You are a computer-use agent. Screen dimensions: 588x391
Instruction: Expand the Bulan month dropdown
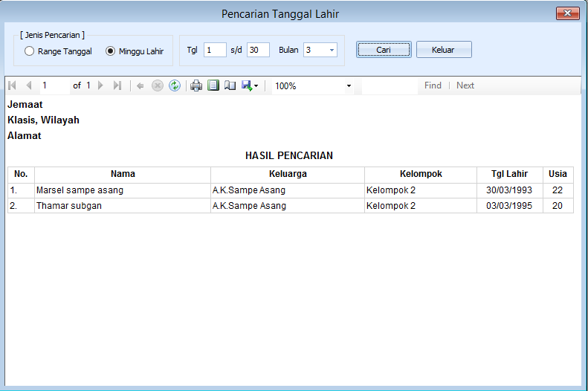[x=331, y=51]
